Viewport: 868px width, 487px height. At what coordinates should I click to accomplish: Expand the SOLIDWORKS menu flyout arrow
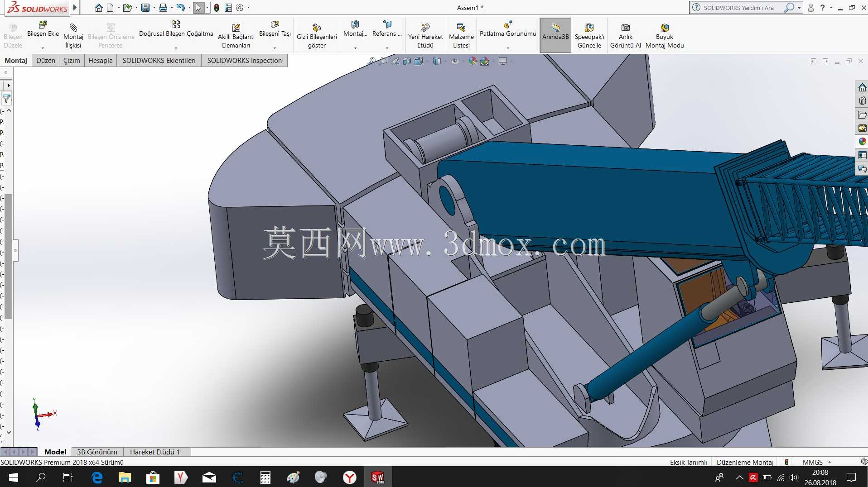75,8
